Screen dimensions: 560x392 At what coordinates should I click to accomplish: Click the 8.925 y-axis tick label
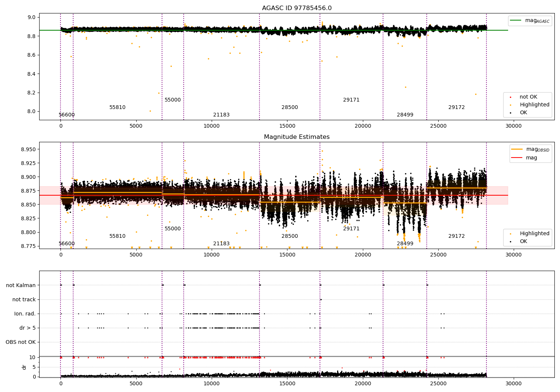click(x=28, y=164)
